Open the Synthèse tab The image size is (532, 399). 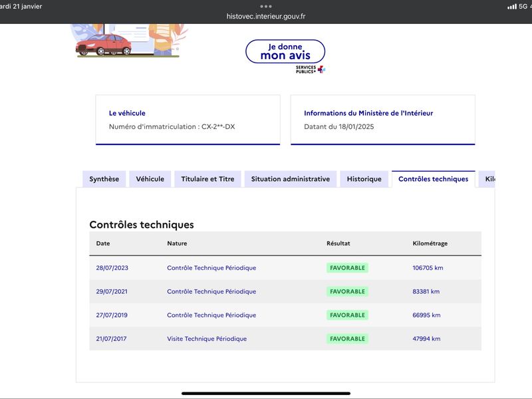[104, 179]
